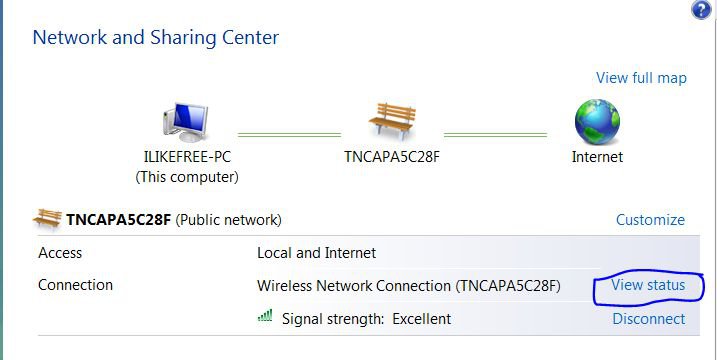Image resolution: width=717 pixels, height=360 pixels.
Task: Select the Connection row label
Action: click(x=75, y=285)
